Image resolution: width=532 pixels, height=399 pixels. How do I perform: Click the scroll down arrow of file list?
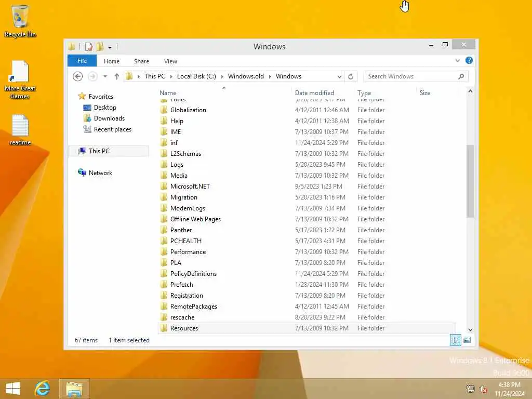(x=470, y=330)
